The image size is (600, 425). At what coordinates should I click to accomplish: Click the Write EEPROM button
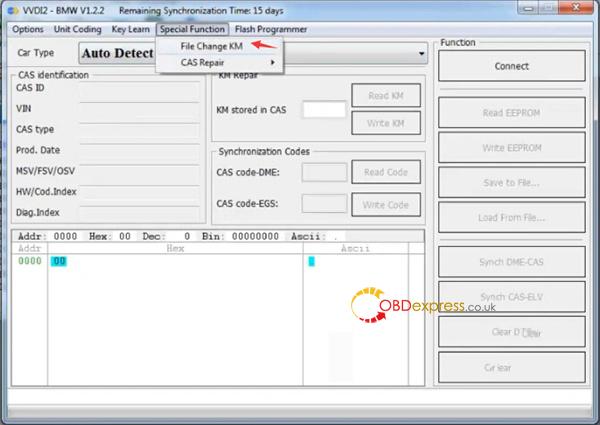tap(512, 148)
